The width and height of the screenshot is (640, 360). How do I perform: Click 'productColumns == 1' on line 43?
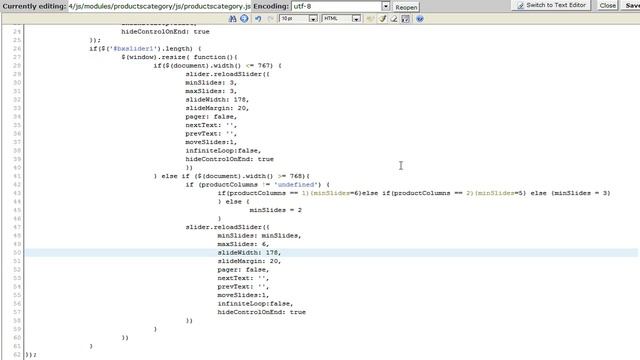267,193
